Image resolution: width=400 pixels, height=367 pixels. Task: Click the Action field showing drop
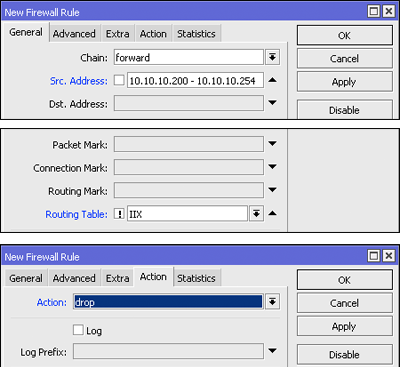click(x=168, y=302)
